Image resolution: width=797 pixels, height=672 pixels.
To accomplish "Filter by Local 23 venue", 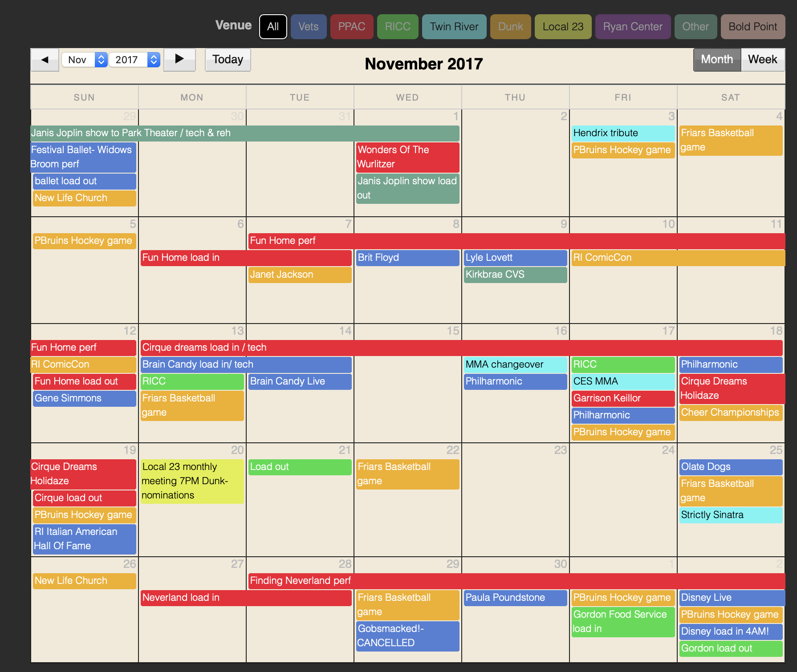I will tap(563, 27).
